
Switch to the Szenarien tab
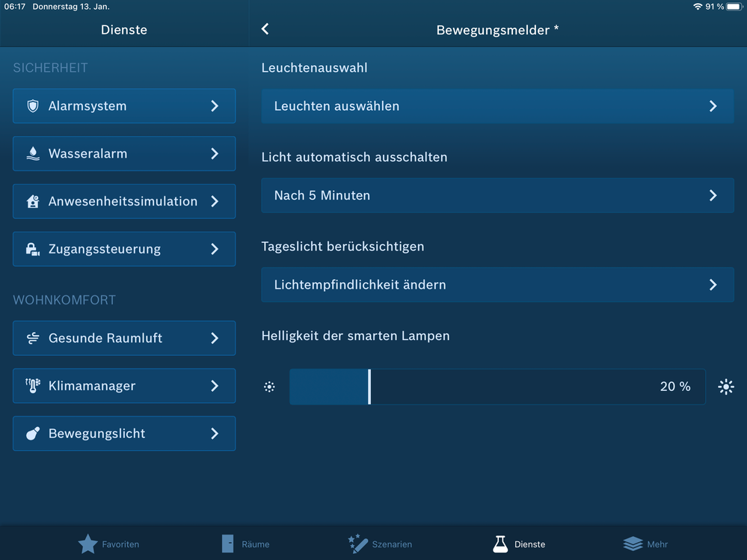[x=380, y=544]
